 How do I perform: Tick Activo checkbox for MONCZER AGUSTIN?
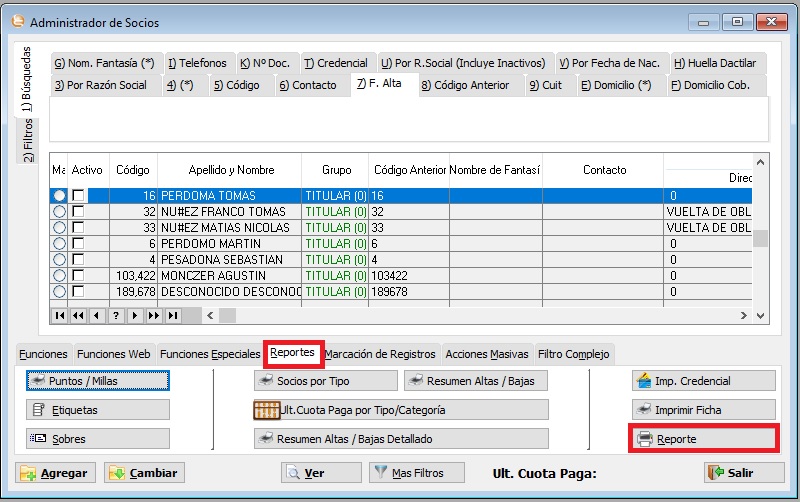tap(78, 276)
